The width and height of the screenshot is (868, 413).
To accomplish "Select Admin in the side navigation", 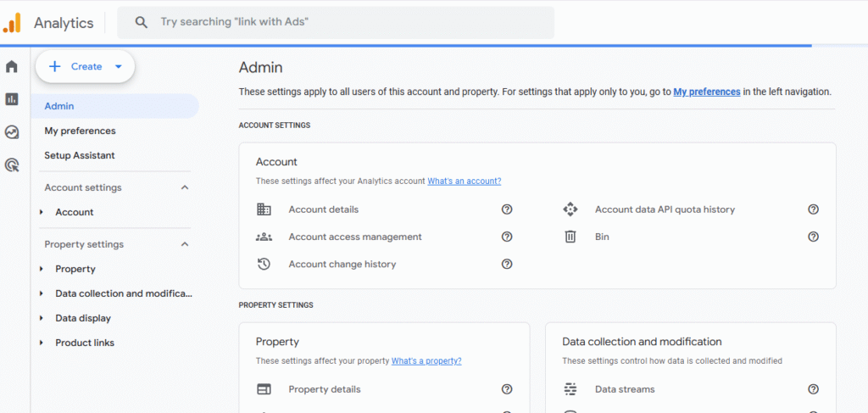I will (x=115, y=106).
